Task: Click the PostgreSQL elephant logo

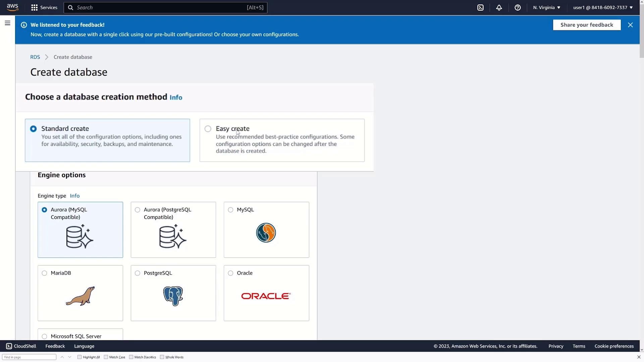Action: click(173, 296)
